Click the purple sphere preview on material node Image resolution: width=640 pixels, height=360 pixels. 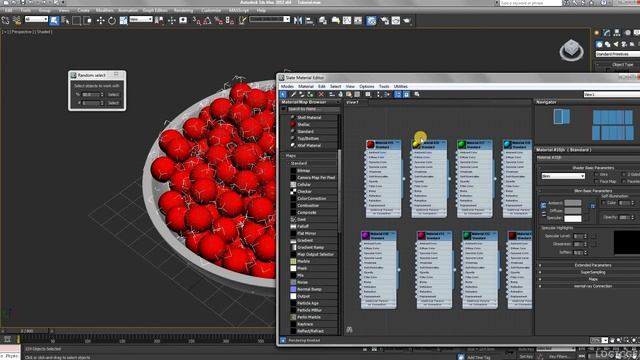[366, 236]
